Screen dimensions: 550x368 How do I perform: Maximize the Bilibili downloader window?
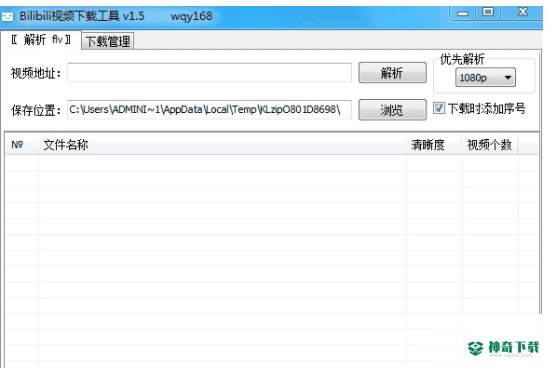pyautogui.click(x=488, y=13)
